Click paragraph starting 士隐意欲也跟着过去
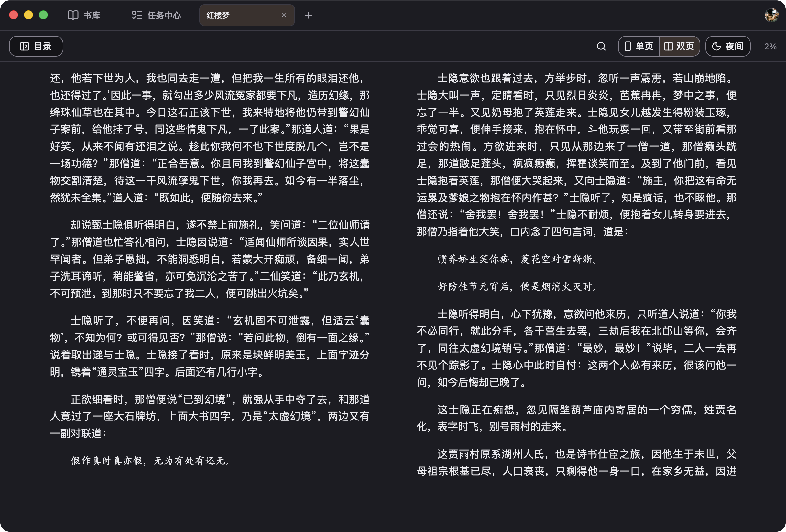Image resolution: width=786 pixels, height=532 pixels. (577, 155)
